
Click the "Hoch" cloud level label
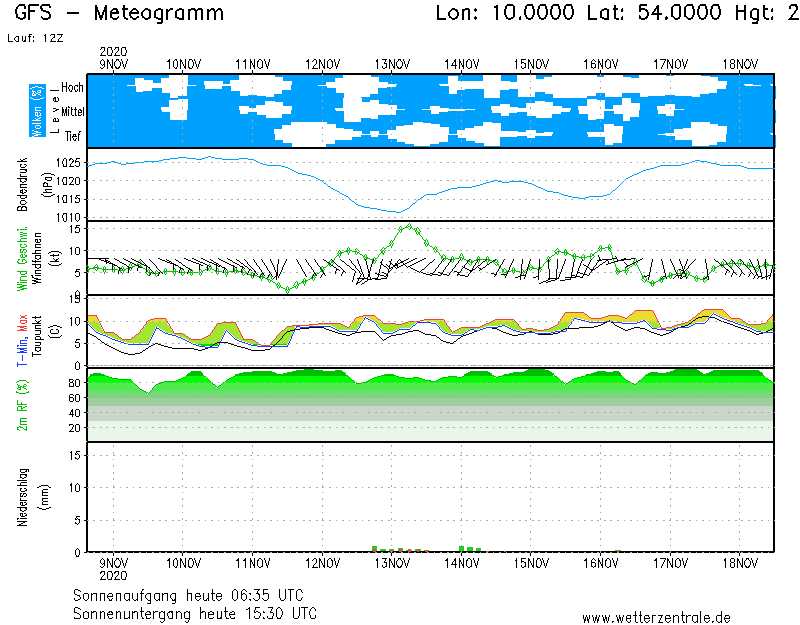72,87
